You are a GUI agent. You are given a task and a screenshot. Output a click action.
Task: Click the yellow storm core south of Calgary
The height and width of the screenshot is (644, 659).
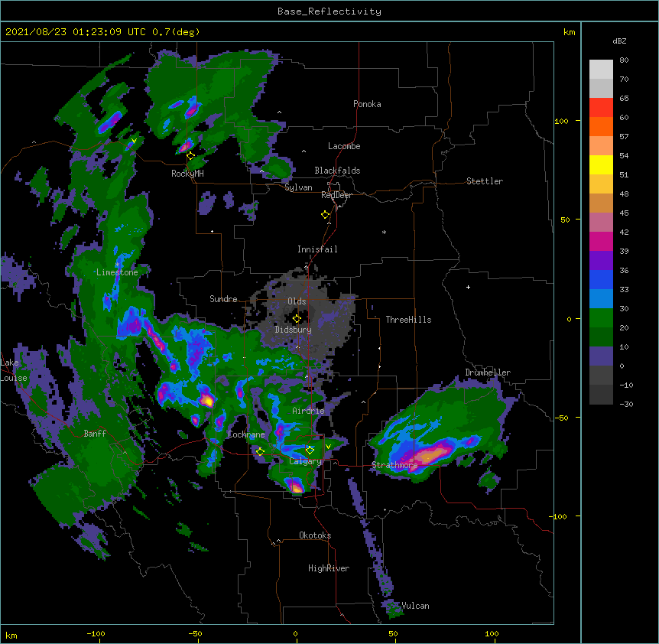pyautogui.click(x=297, y=488)
